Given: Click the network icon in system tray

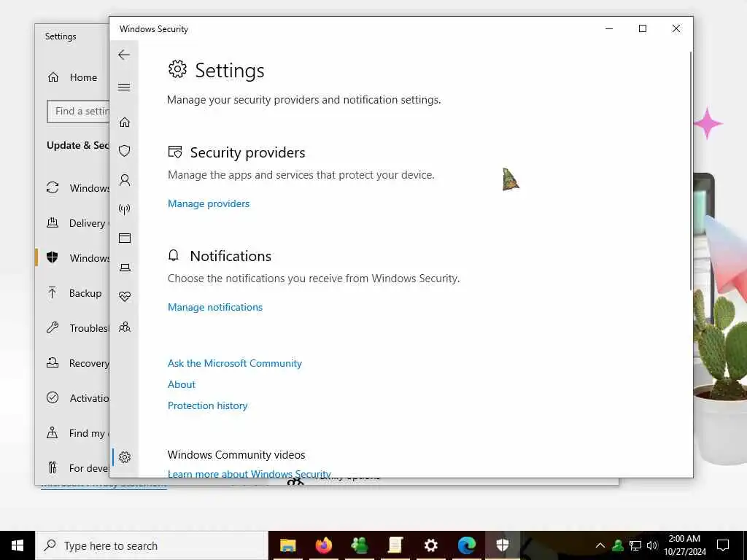Looking at the screenshot, I should point(635,545).
